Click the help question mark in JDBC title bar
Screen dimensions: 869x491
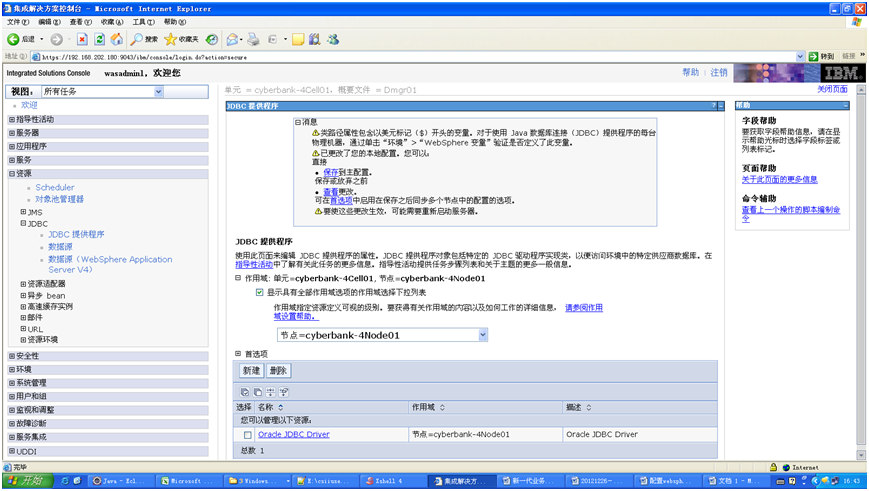tap(714, 105)
